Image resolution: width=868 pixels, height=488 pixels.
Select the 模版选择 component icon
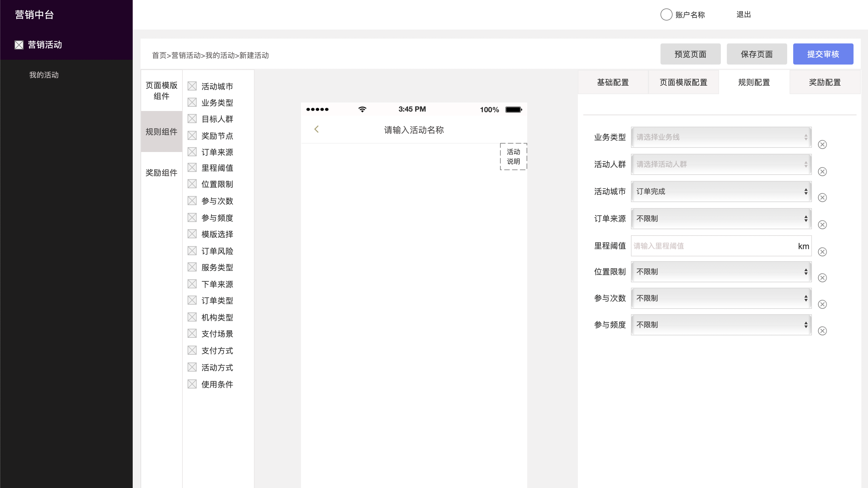click(192, 233)
